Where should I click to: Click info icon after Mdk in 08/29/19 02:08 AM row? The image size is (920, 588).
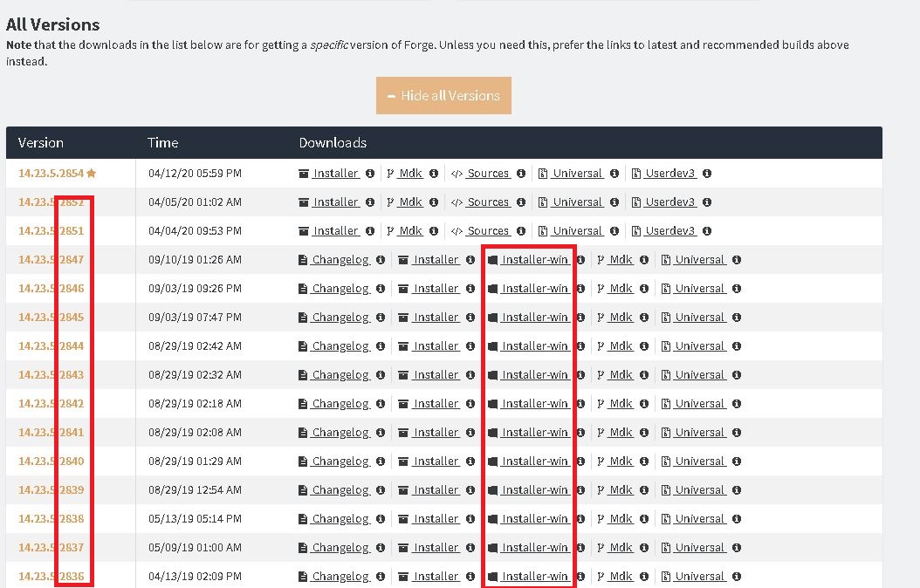pos(644,432)
